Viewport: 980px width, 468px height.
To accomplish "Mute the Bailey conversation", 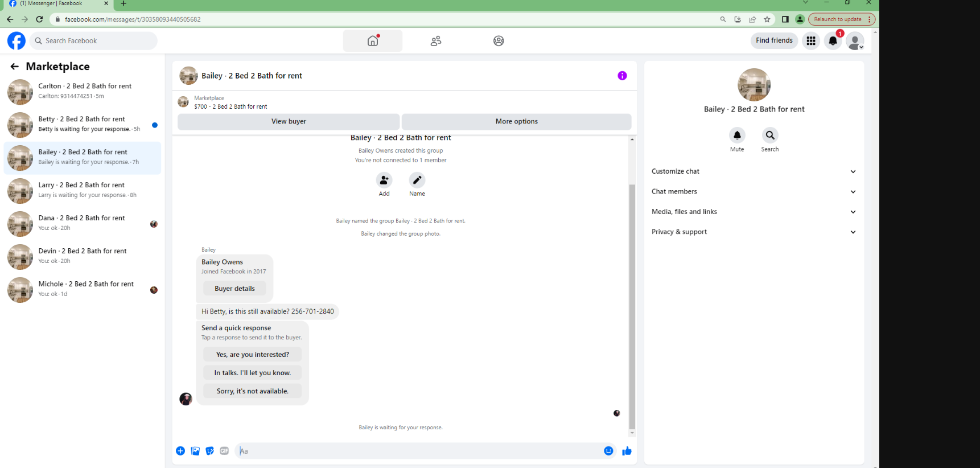I will point(737,135).
